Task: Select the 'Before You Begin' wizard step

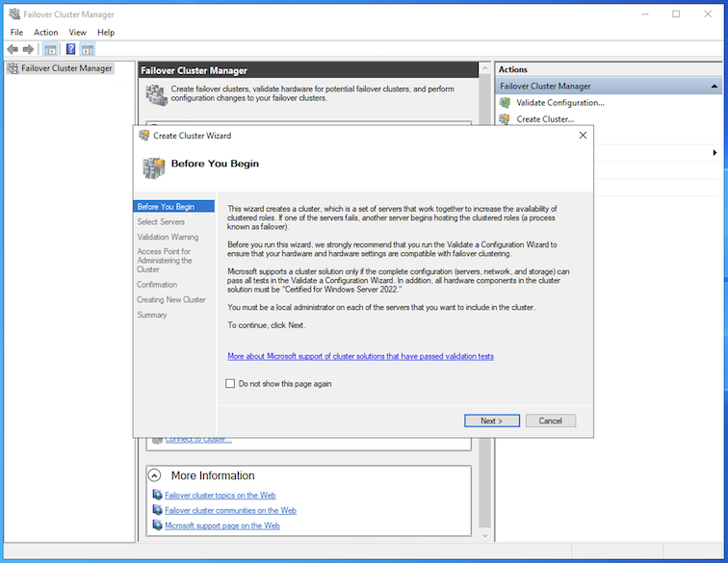Action: tap(173, 207)
